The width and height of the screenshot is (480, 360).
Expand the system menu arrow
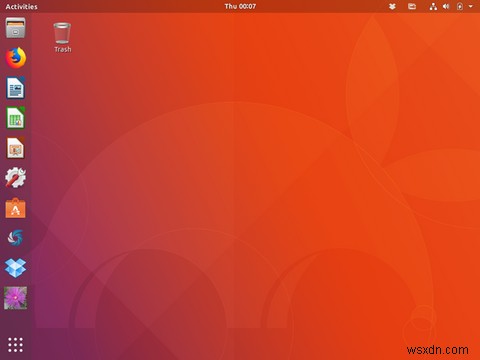tap(471, 6)
